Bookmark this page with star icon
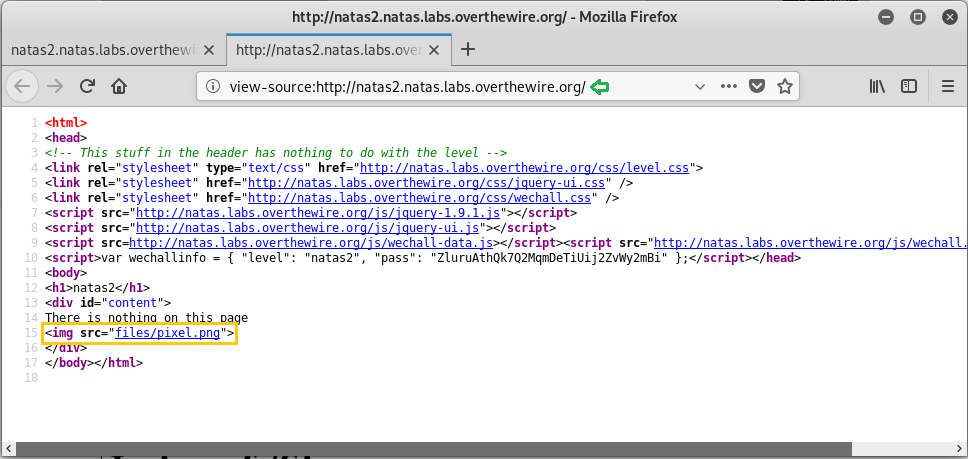 785,87
